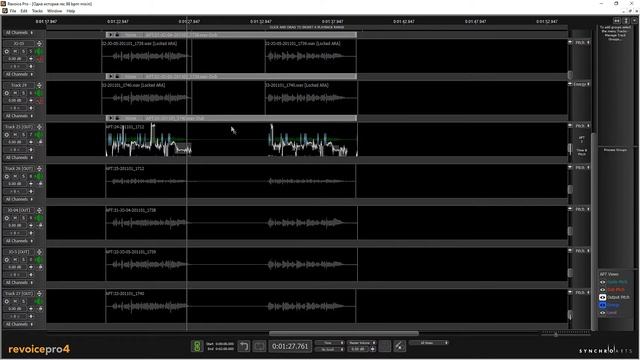Open All Channels dropdown above Track 25 [OUT]
640x360 pixels.
pyautogui.click(x=19, y=116)
